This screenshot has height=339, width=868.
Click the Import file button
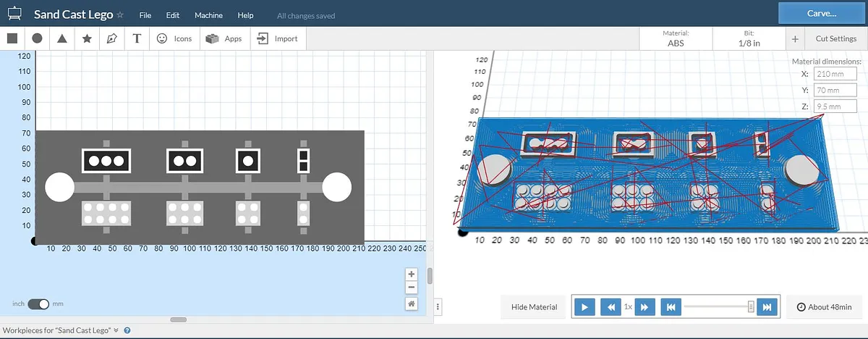tap(277, 38)
